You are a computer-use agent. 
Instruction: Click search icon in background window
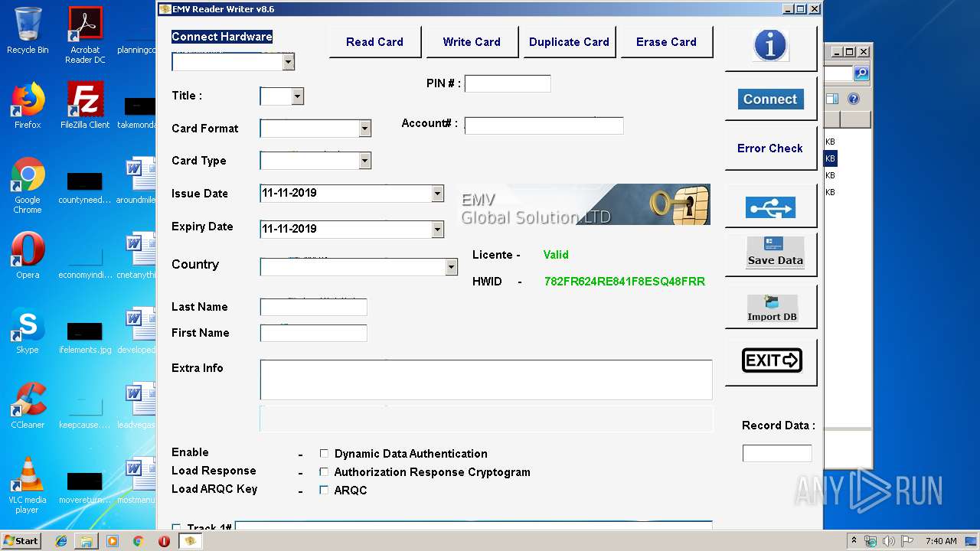(861, 73)
